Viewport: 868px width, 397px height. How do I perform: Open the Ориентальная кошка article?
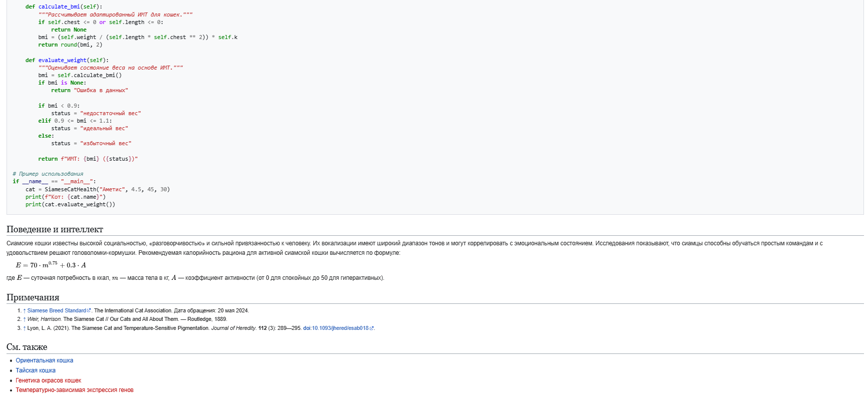pyautogui.click(x=45, y=360)
